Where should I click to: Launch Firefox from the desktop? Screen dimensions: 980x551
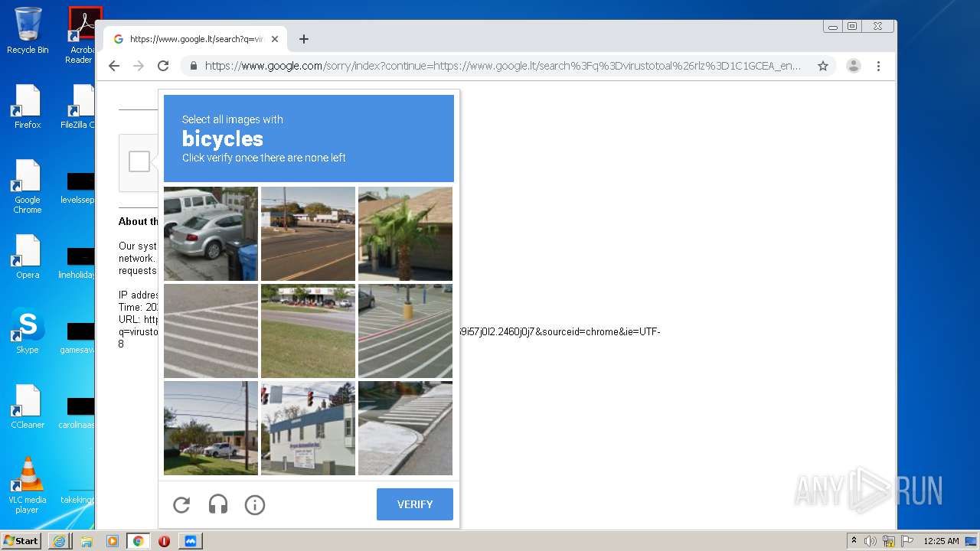[x=28, y=107]
